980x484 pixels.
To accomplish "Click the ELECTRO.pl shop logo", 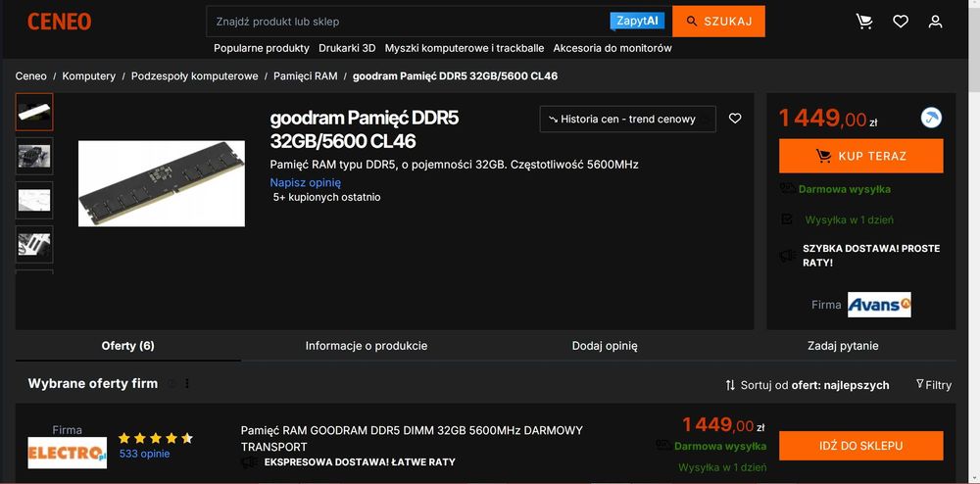I will click(x=68, y=453).
